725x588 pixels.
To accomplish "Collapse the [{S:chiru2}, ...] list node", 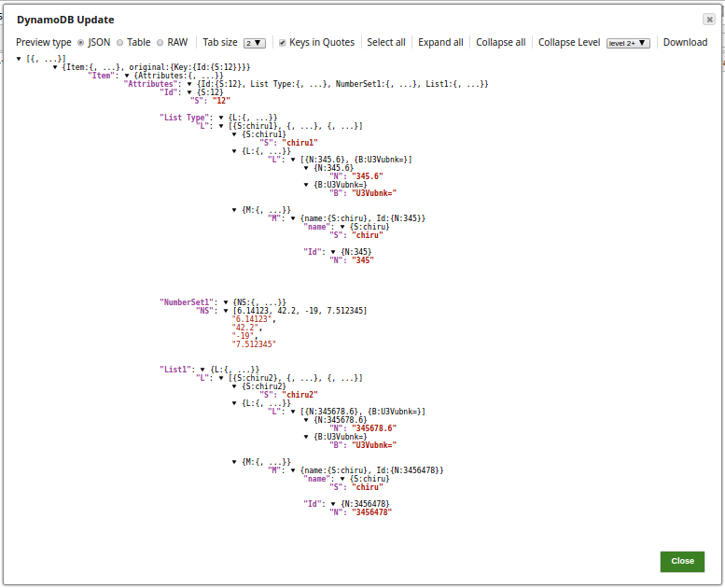I will point(221,378).
